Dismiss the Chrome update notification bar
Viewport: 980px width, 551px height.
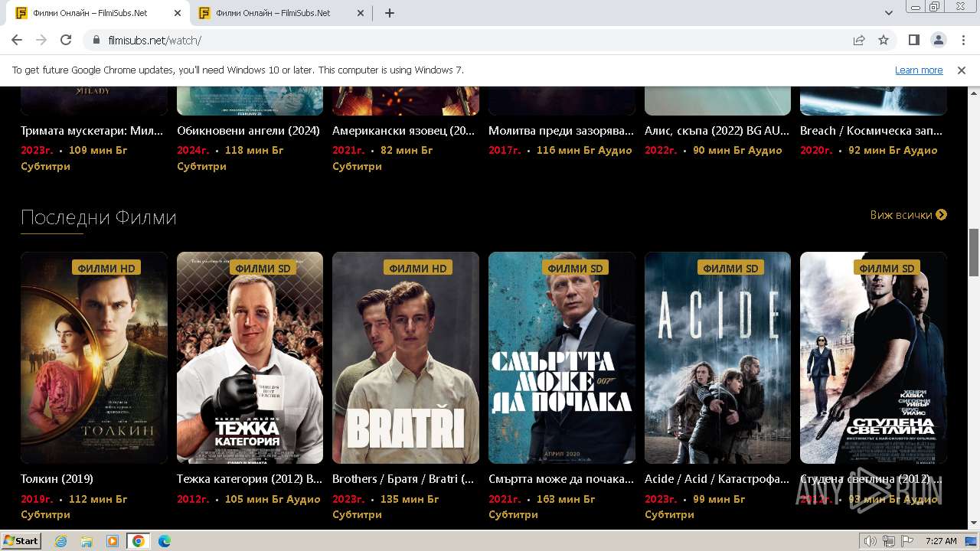tap(962, 70)
